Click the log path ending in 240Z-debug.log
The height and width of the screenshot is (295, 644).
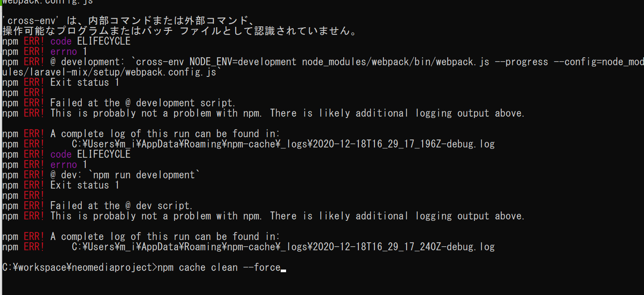point(283,247)
